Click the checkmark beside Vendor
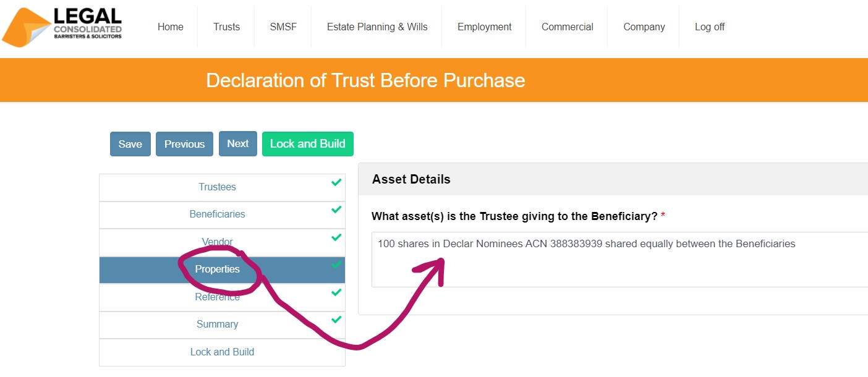 pos(336,237)
